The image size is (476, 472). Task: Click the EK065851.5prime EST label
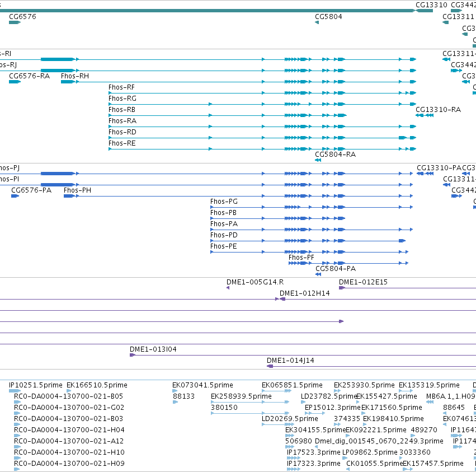click(293, 385)
